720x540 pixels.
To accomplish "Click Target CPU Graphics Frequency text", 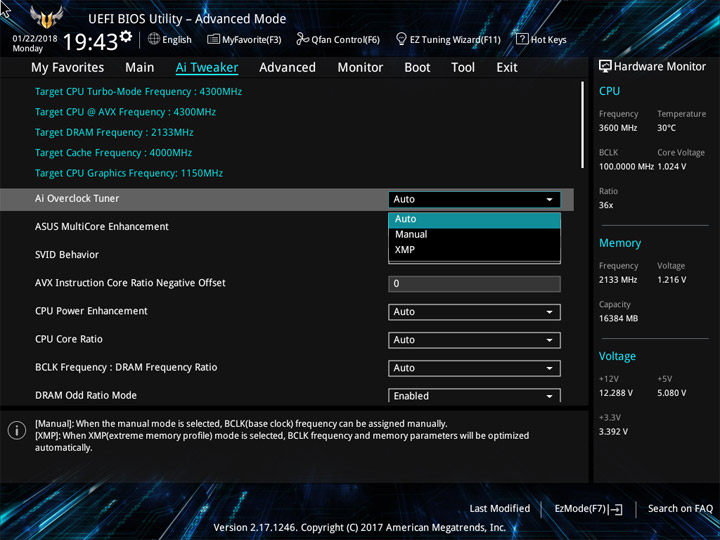I will tap(129, 174).
